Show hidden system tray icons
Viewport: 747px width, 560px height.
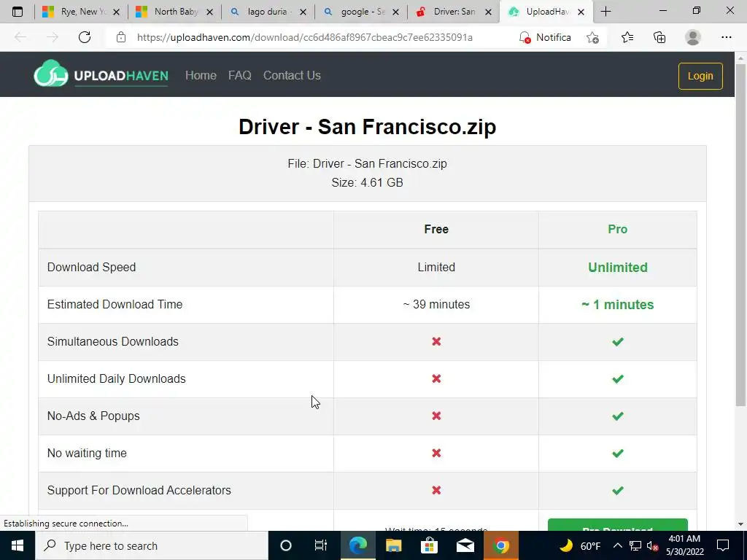(617, 545)
